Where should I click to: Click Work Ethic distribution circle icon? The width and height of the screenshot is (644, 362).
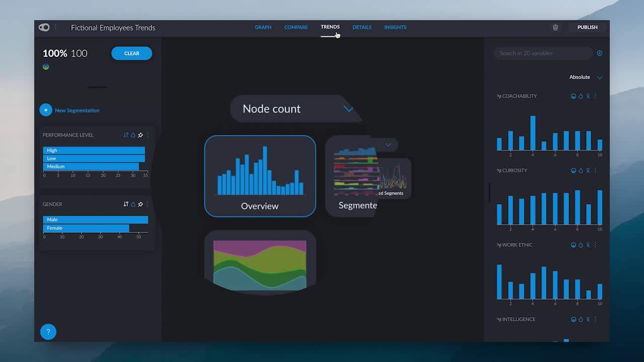tap(574, 245)
